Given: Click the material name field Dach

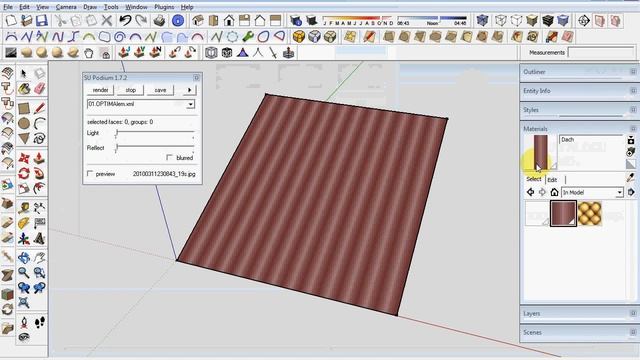Looking at the screenshot, I should (591, 140).
